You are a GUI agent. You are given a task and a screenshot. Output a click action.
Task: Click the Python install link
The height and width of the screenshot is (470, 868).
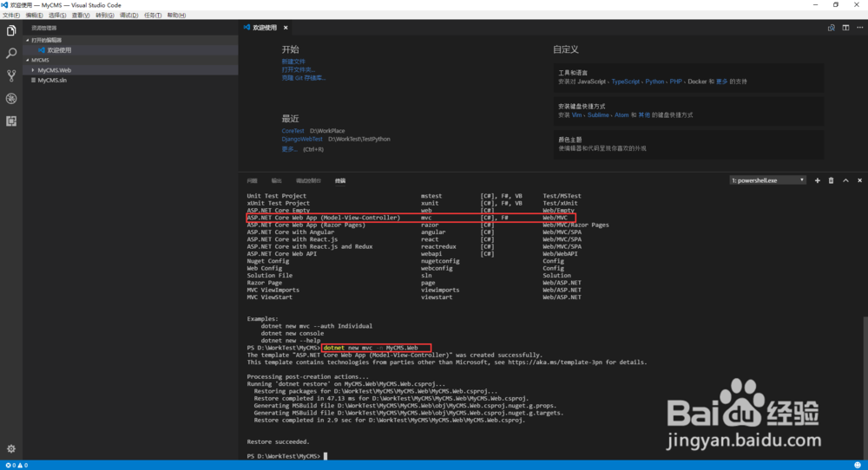click(x=654, y=82)
